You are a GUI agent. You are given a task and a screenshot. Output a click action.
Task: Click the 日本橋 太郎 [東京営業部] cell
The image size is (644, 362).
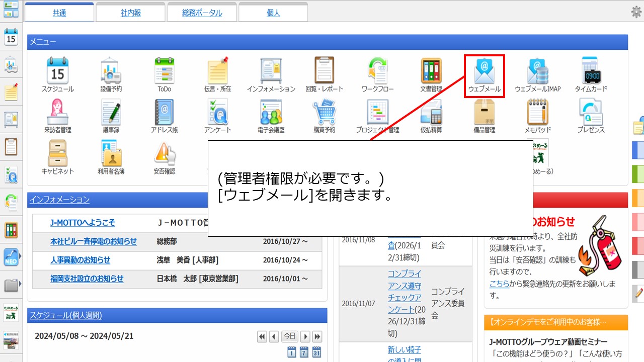click(198, 279)
